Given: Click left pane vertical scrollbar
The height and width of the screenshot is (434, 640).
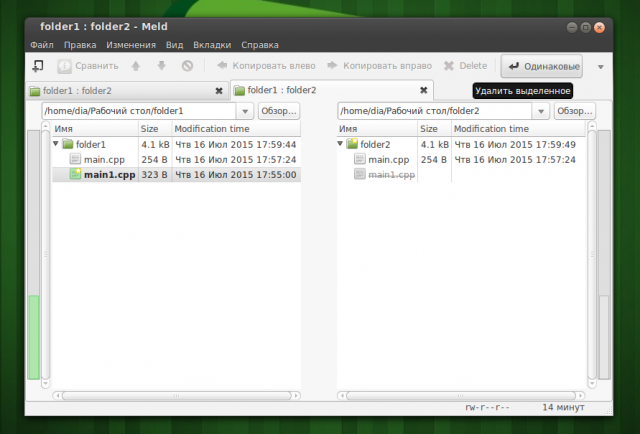Looking at the screenshot, I should [x=46, y=255].
